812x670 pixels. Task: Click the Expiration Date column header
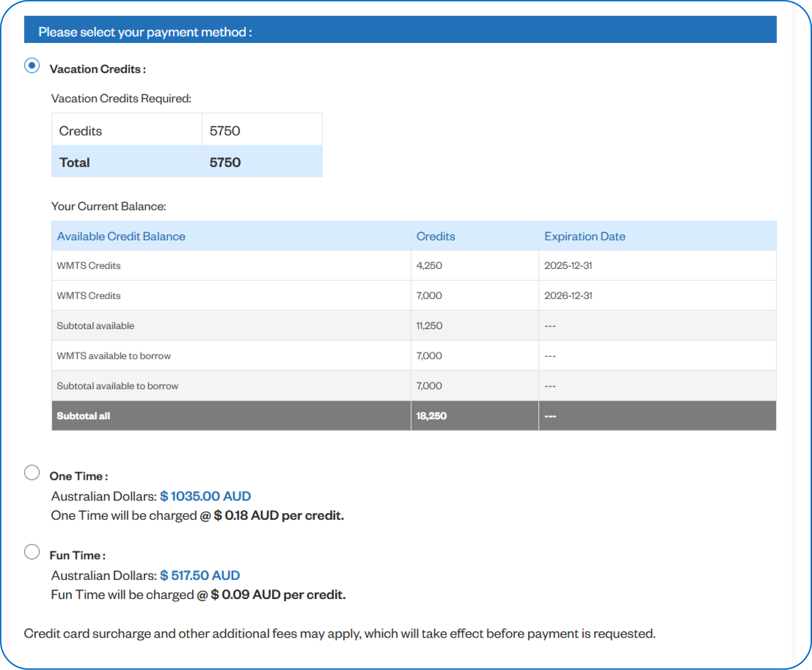pyautogui.click(x=584, y=236)
